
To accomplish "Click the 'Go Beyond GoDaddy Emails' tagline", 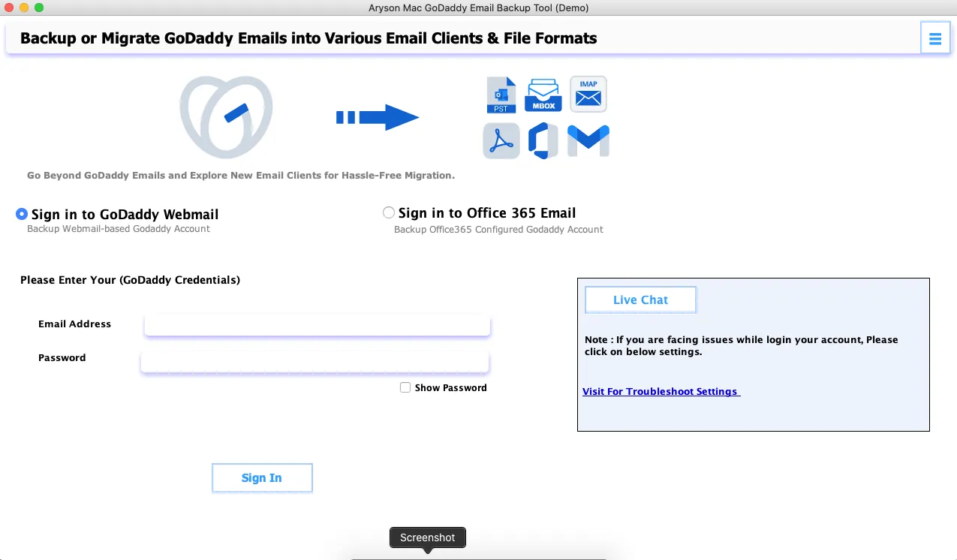I will pos(241,176).
